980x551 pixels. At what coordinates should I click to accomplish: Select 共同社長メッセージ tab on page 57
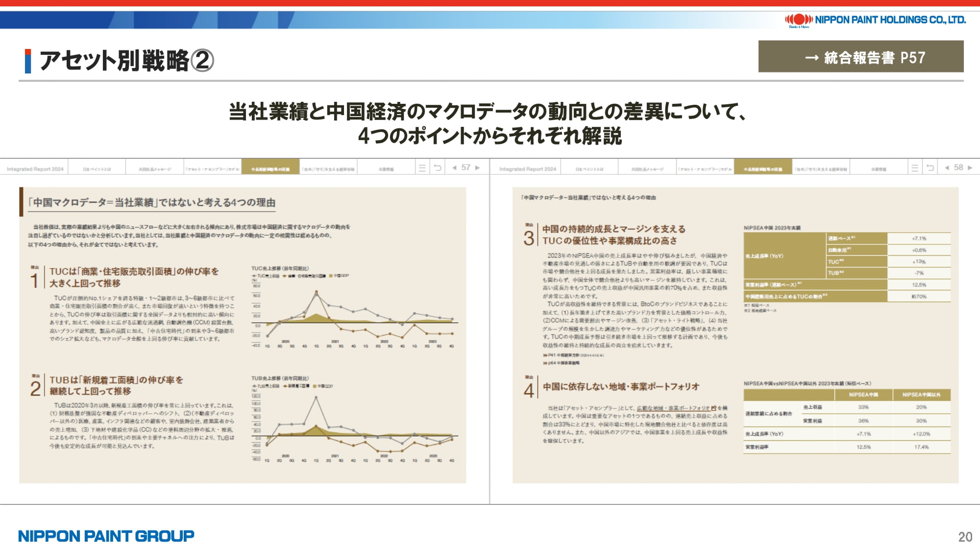155,169
